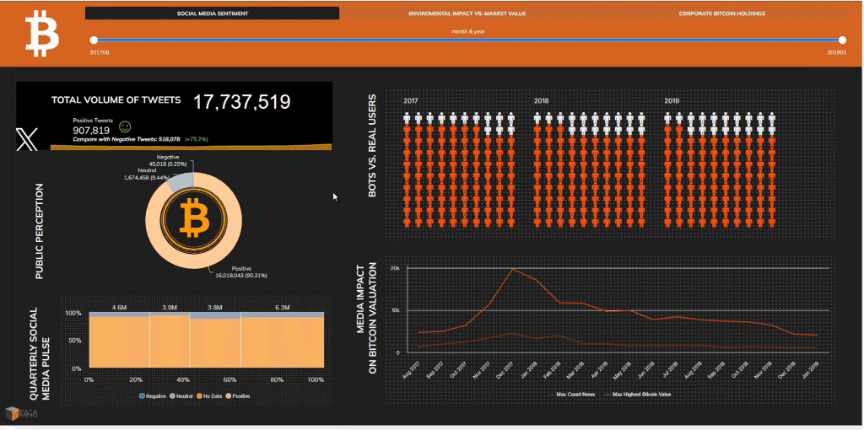Click the X (Twitter) logo icon
Screen dimensions: 864x430
coord(27,139)
